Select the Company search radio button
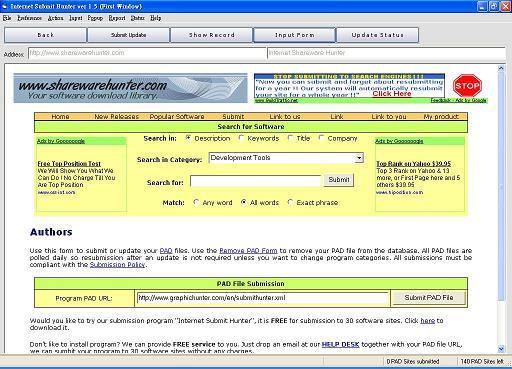 pos(321,138)
